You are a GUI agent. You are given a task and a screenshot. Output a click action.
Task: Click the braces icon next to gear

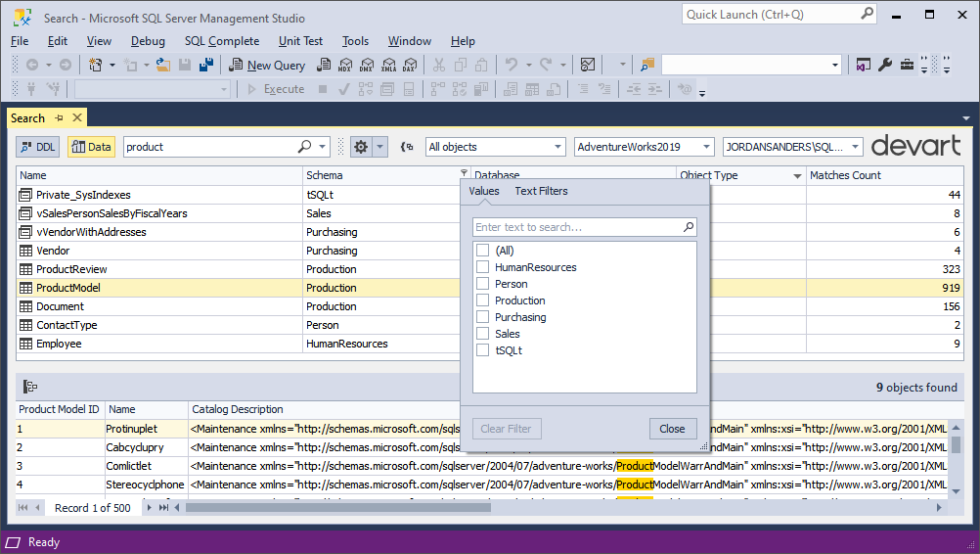tap(407, 147)
